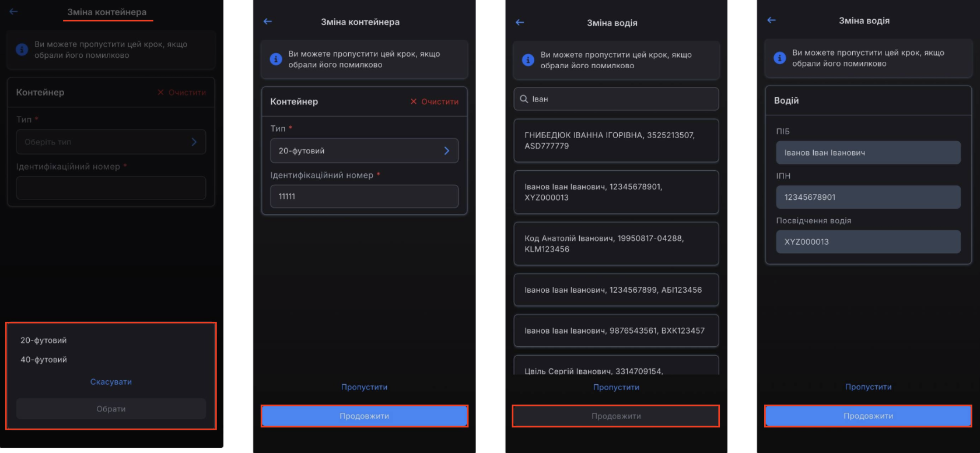Tap Пропустити on driver search screen
980x453 pixels.
pos(616,387)
